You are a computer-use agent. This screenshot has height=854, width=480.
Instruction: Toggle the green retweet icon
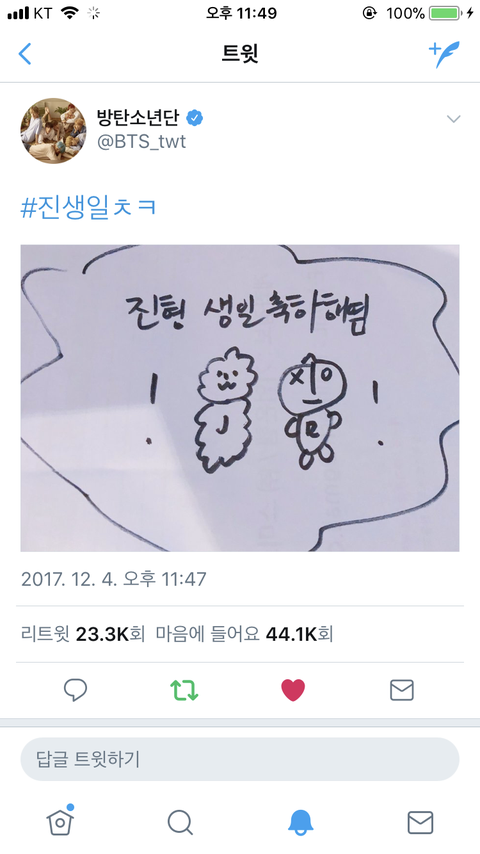click(x=184, y=690)
